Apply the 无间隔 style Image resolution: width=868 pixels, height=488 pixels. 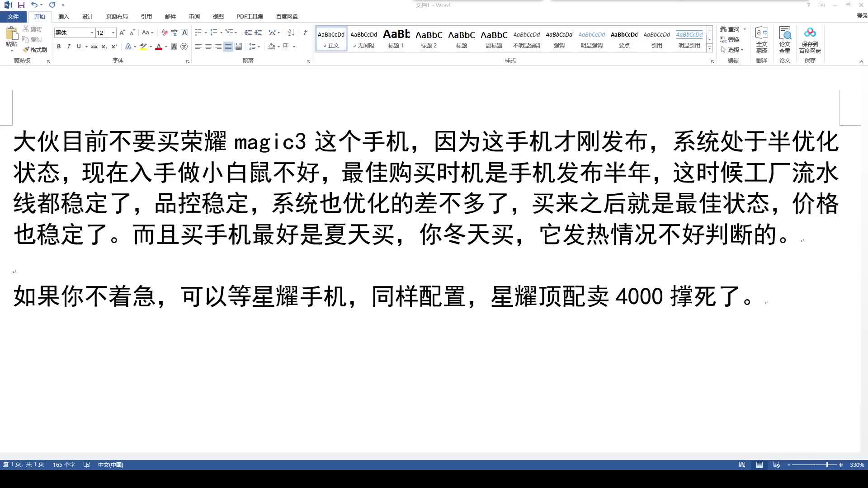point(363,39)
